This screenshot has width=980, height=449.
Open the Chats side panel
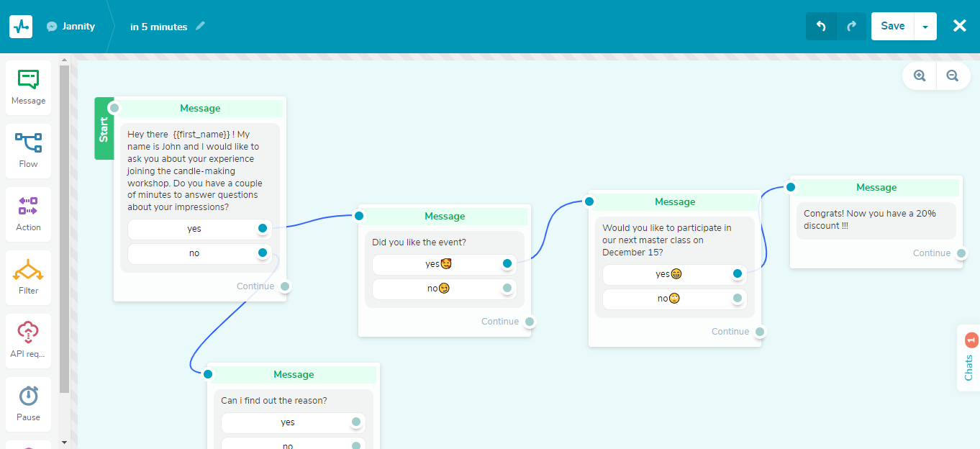coord(968,366)
